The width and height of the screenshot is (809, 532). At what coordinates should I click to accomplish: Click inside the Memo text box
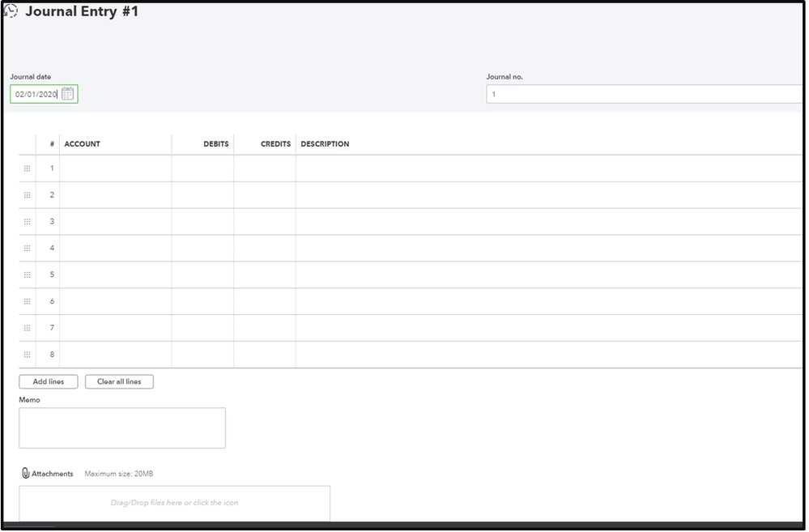122,428
